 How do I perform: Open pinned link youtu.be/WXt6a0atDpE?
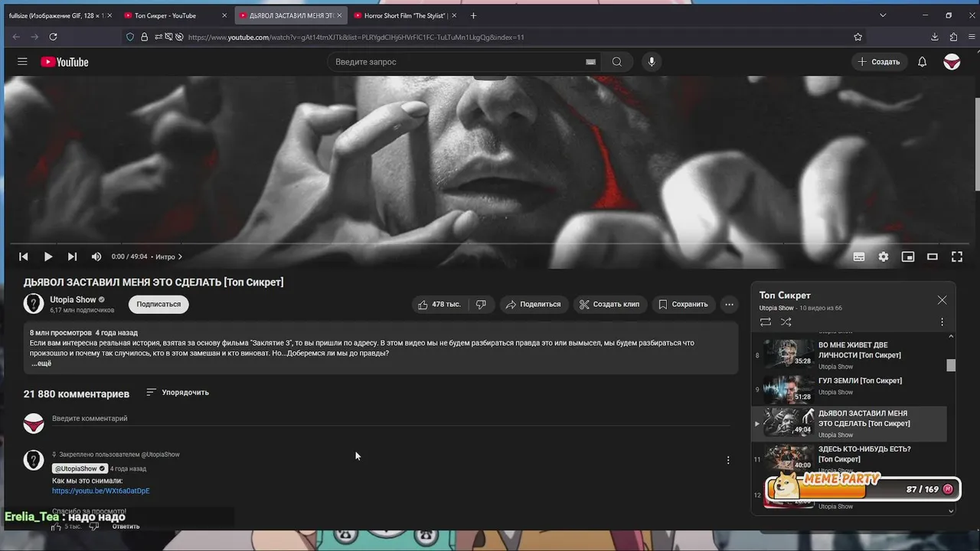(x=101, y=491)
